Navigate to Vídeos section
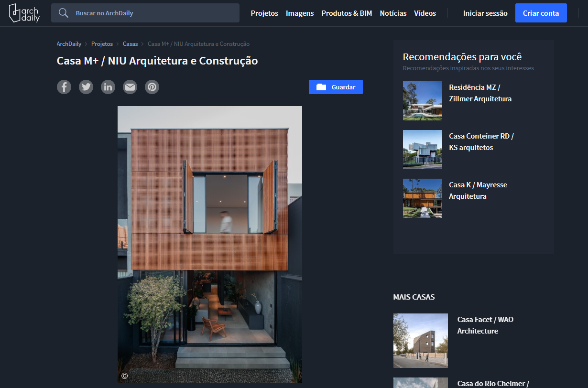Screen dimensions: 588x388 coord(425,13)
